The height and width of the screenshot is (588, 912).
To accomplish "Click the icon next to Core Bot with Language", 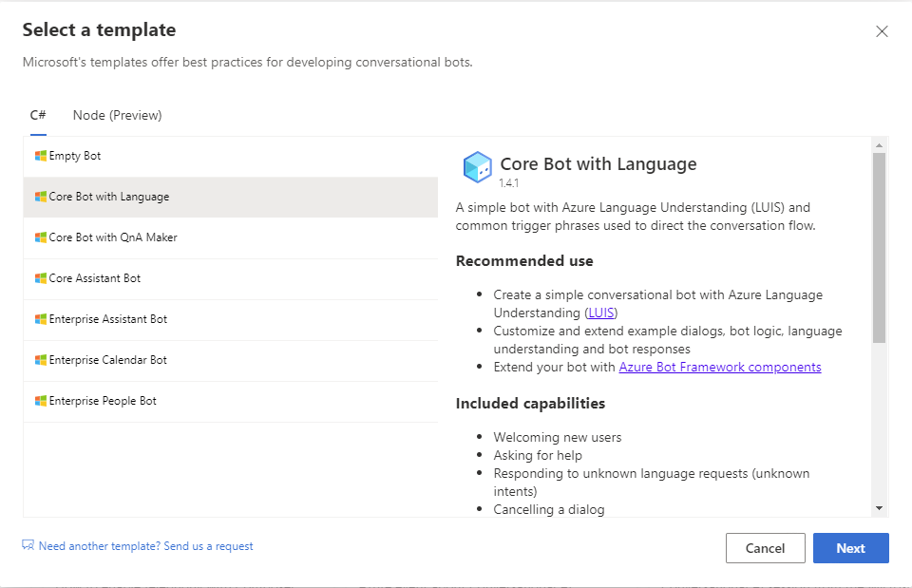I will pos(41,197).
